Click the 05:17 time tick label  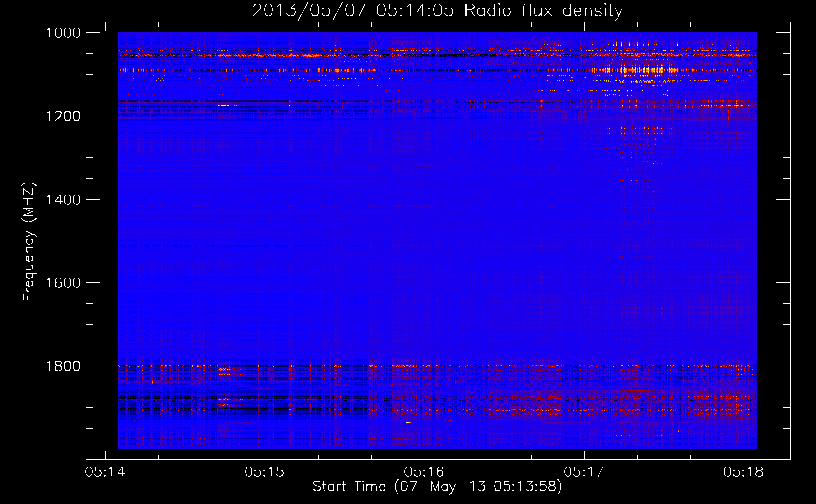click(x=584, y=472)
